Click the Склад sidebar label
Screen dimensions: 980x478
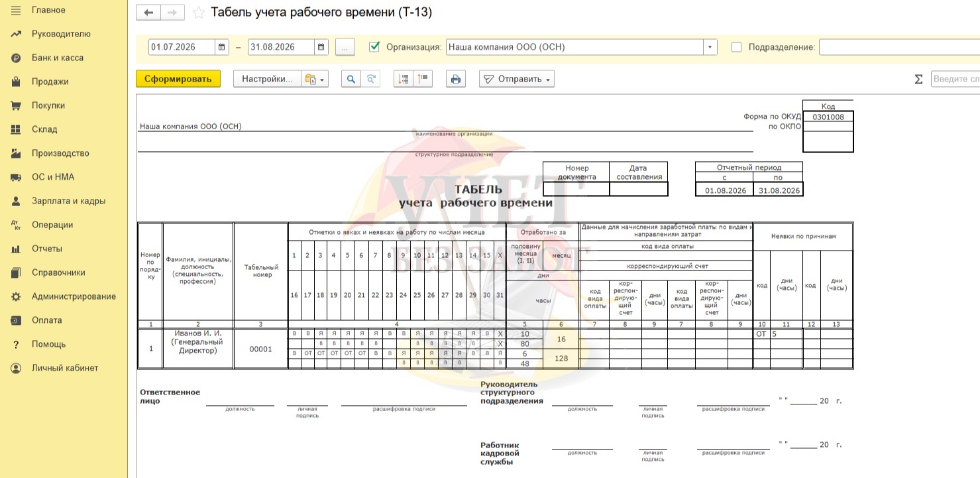click(44, 129)
